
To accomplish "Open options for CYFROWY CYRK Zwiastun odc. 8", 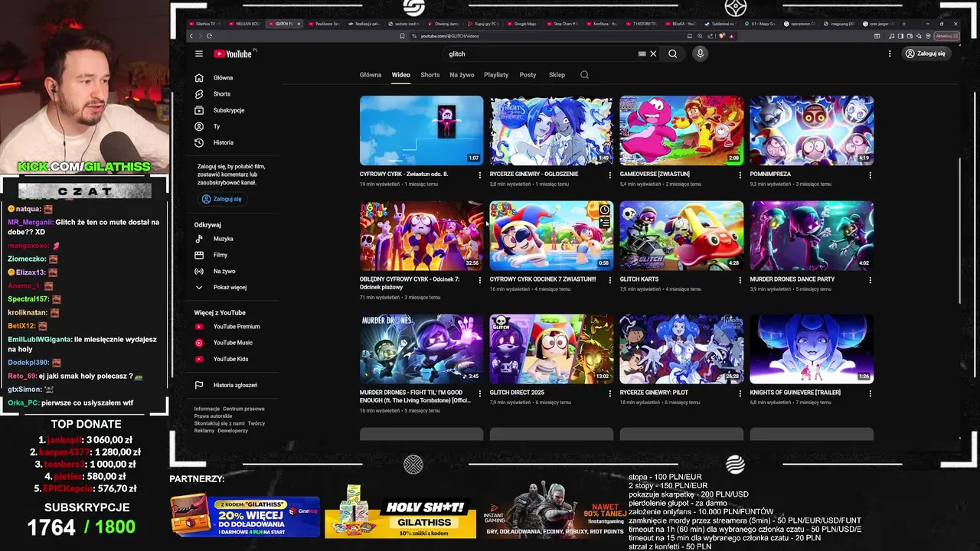I will 480,175.
